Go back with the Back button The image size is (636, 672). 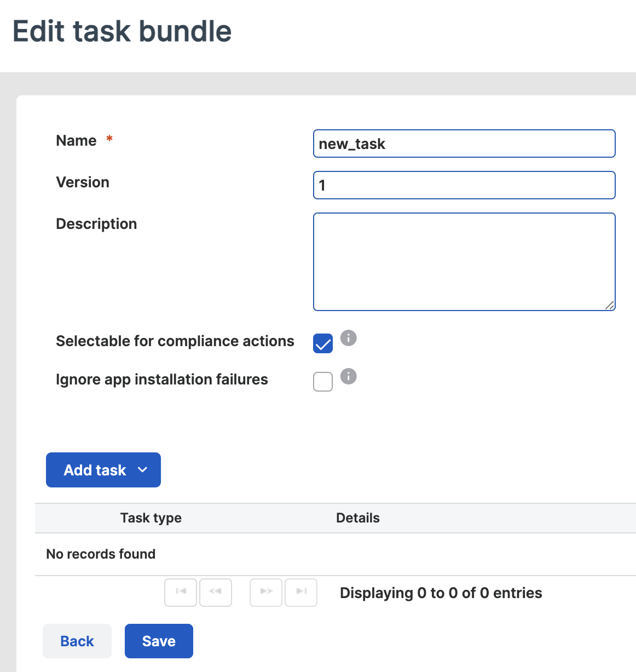coord(77,641)
